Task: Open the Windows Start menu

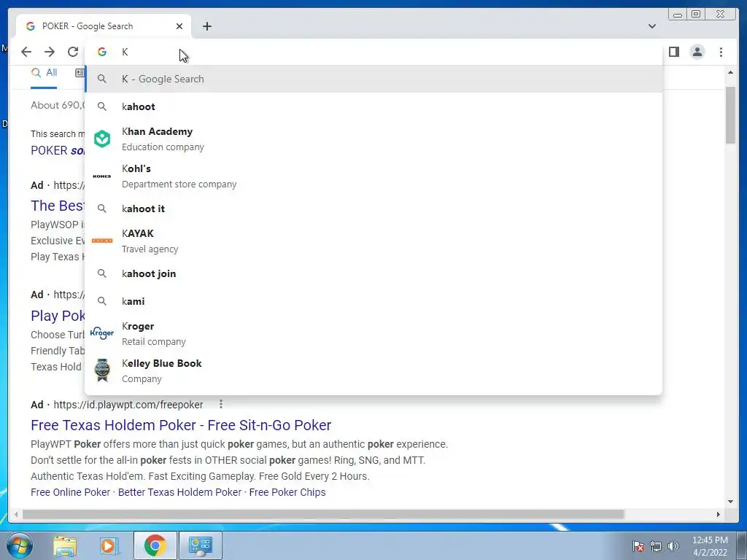Action: pyautogui.click(x=19, y=545)
